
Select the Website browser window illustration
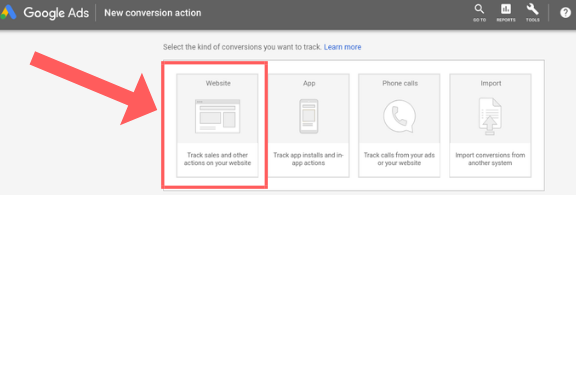coord(217,116)
